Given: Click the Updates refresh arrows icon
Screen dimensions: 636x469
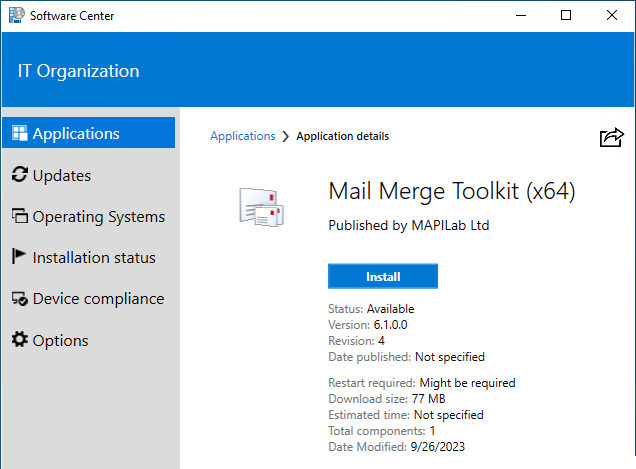Looking at the screenshot, I should tap(19, 175).
